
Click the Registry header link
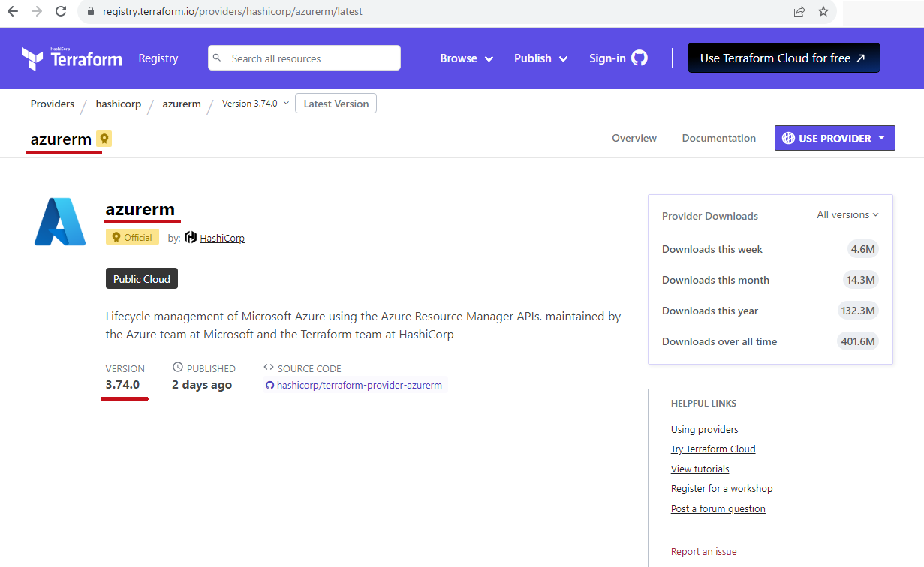(x=158, y=58)
